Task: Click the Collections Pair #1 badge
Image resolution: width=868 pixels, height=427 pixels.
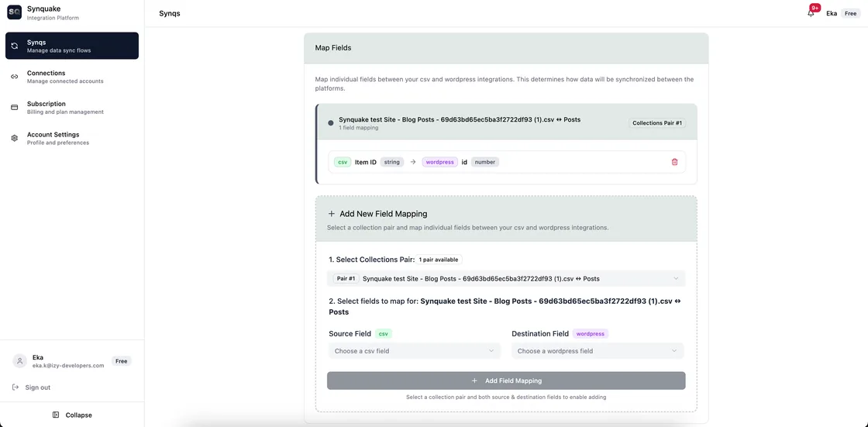Action: 658,123
